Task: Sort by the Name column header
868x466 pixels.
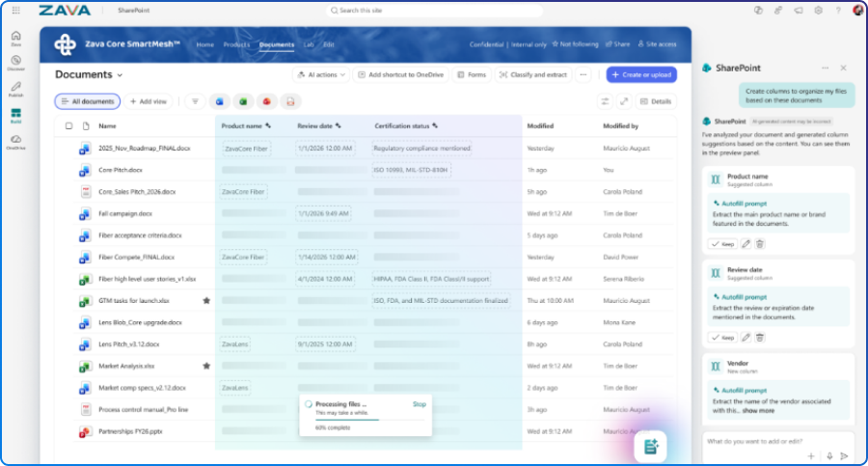Action: click(107, 125)
